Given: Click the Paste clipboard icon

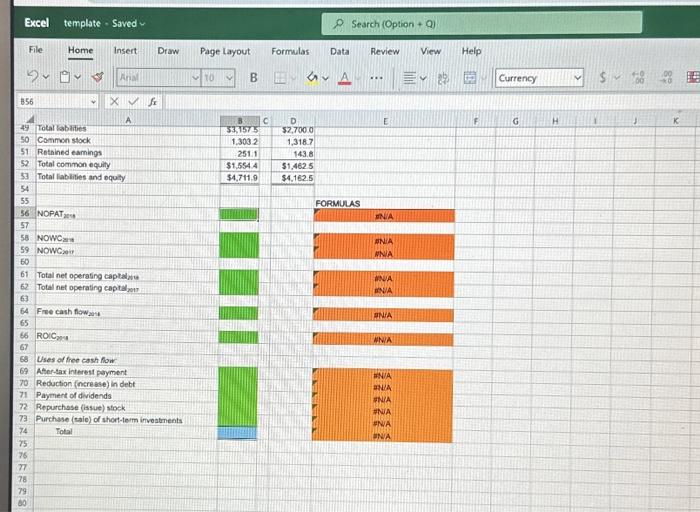Looking at the screenshot, I should (65, 77).
